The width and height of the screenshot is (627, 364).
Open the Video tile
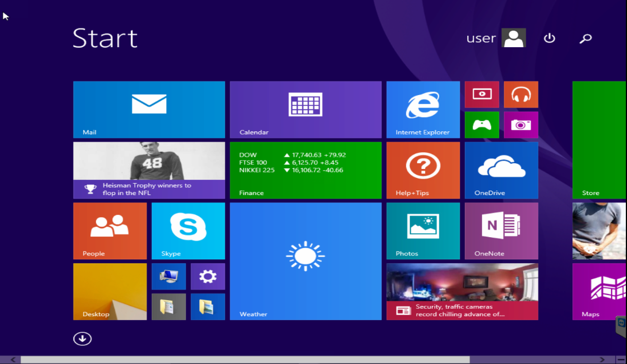coord(482,94)
